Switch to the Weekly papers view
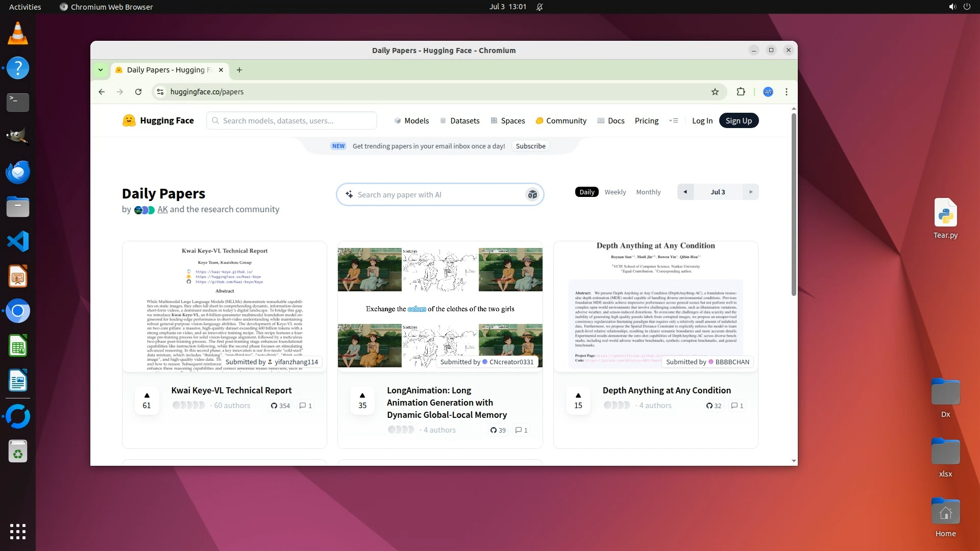The height and width of the screenshot is (551, 980). 615,192
